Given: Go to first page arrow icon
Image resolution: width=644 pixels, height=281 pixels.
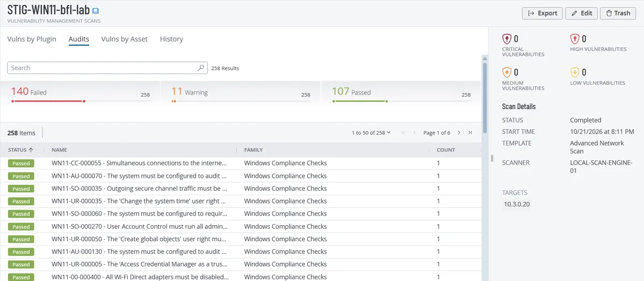Looking at the screenshot, I should pos(403,133).
